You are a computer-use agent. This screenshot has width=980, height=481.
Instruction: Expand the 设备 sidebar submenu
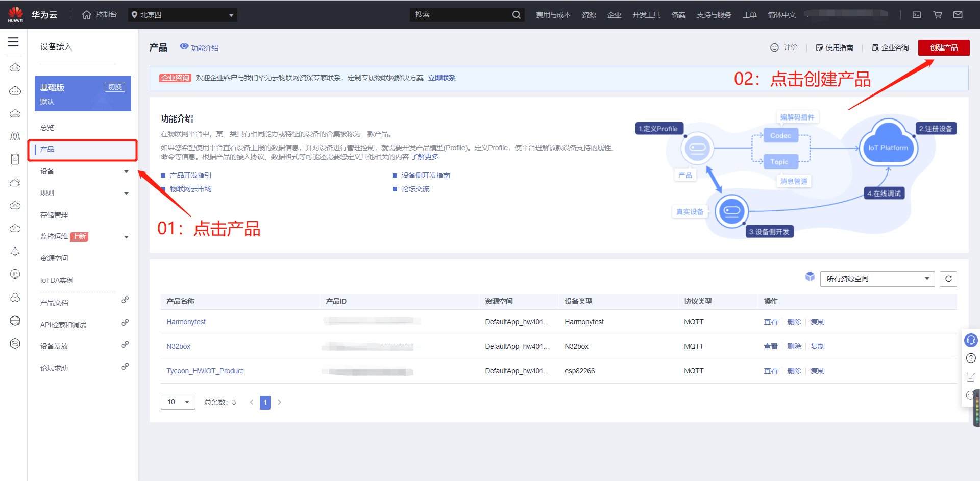point(126,171)
